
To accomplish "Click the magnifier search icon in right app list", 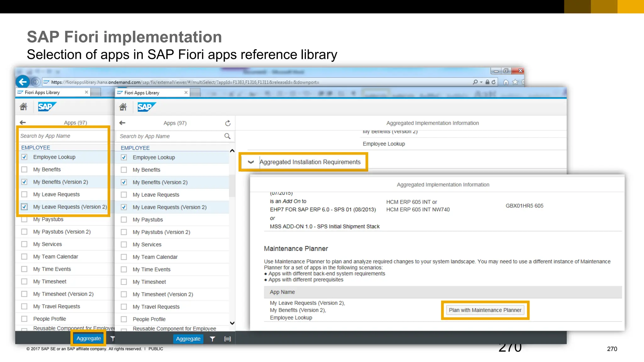I will coord(227,136).
